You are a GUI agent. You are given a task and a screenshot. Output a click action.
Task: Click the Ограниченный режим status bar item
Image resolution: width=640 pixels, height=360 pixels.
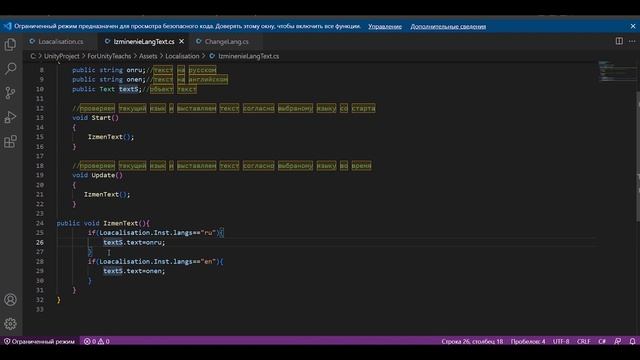(x=39, y=341)
